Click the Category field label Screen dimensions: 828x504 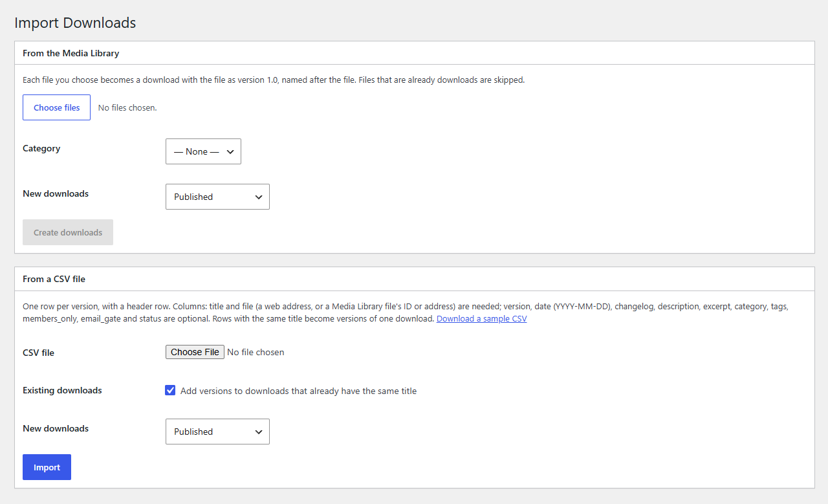click(x=41, y=148)
